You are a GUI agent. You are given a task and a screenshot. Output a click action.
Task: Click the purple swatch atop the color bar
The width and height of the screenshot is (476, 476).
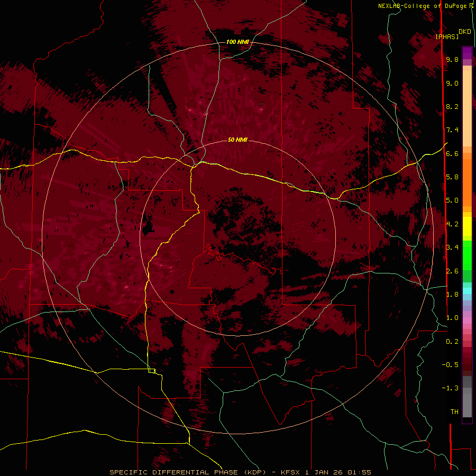467,53
